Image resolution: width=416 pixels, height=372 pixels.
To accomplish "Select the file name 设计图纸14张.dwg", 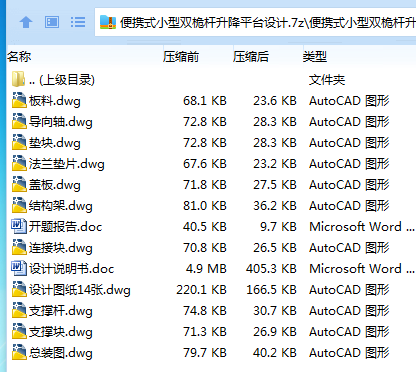I will [x=80, y=290].
